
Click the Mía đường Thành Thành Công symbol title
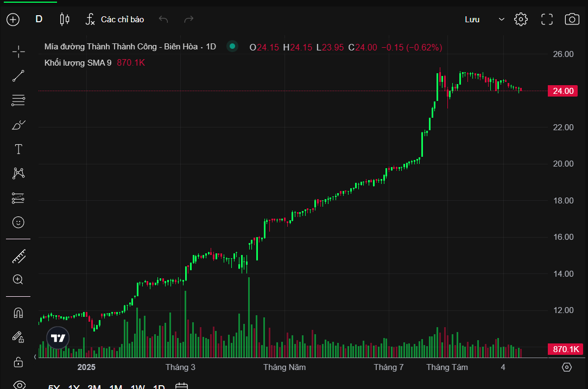coord(130,47)
